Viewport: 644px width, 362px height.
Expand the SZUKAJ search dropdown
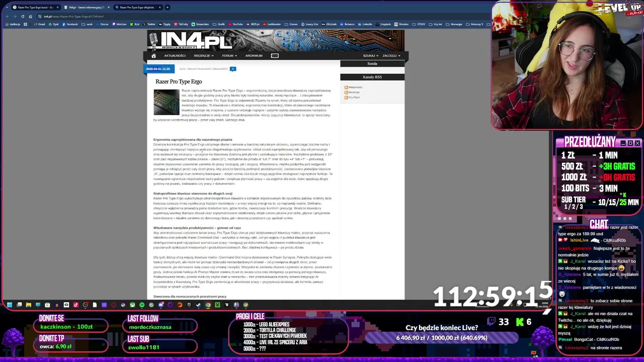click(370, 56)
